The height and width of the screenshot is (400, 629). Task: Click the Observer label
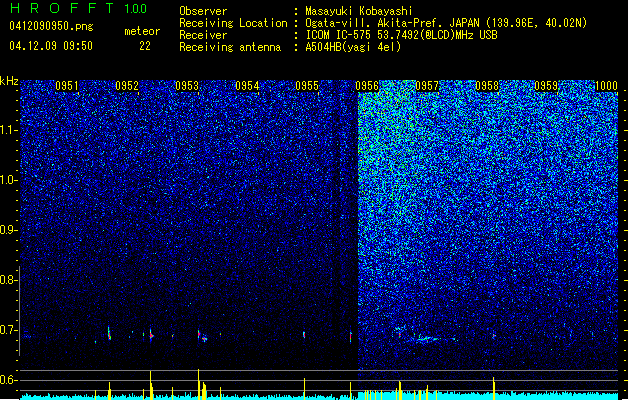[x=203, y=11]
